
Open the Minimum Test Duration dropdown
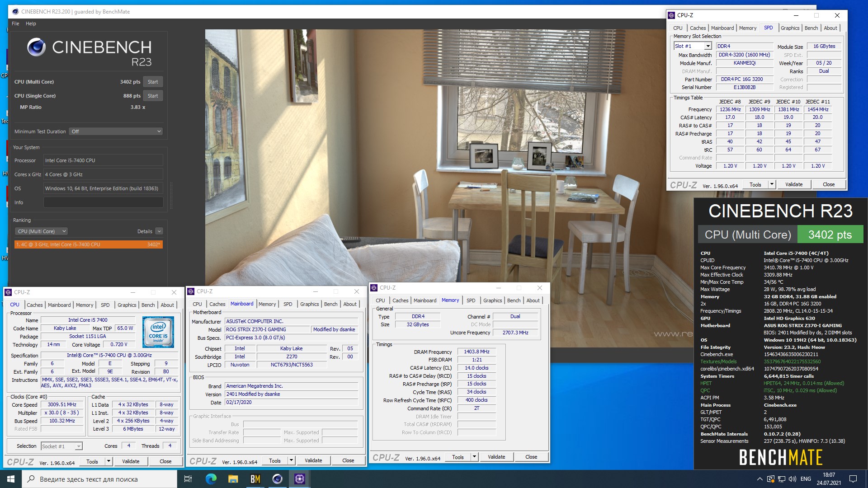pos(116,131)
